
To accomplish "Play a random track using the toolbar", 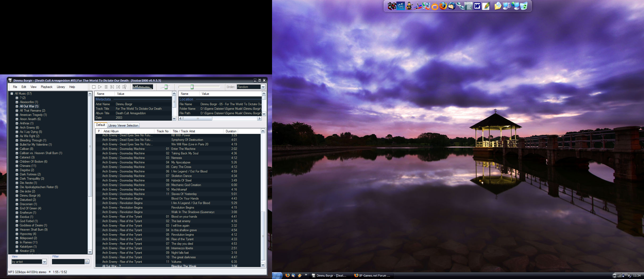I will [124, 87].
